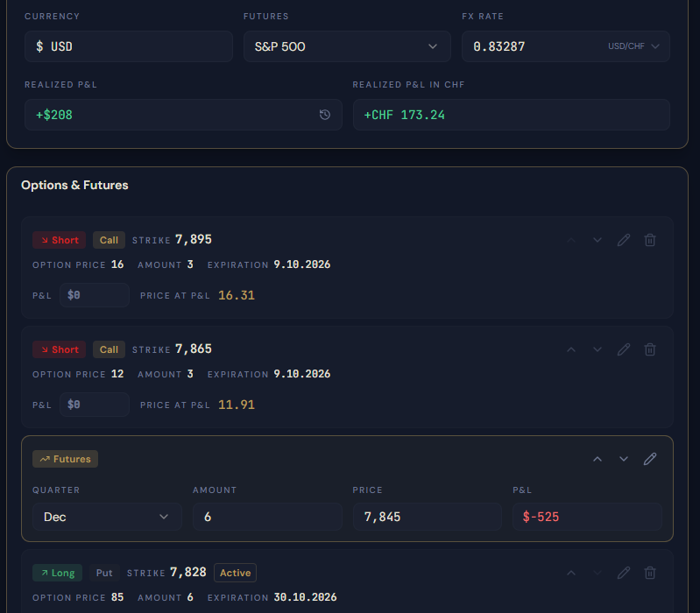
Task: Click the realized P&L history icon
Action: (x=325, y=115)
